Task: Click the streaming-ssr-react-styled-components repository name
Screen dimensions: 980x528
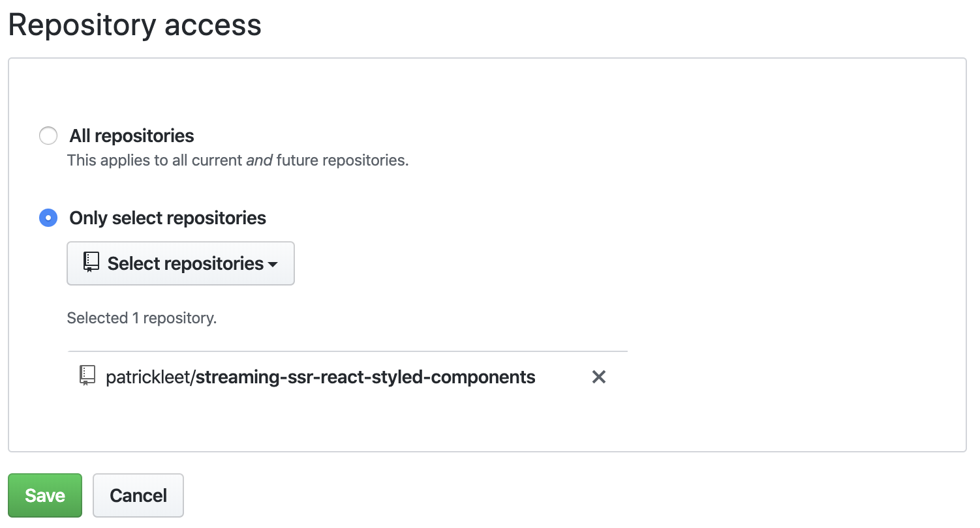Action: 365,377
